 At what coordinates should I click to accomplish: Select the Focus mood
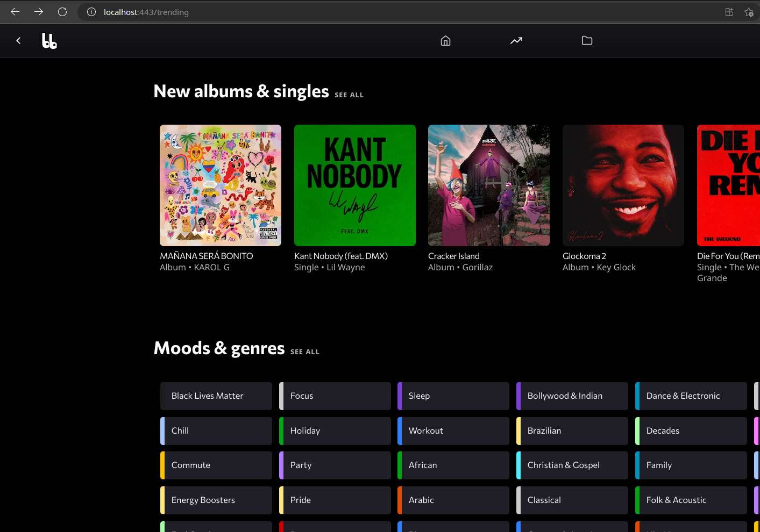[335, 396]
